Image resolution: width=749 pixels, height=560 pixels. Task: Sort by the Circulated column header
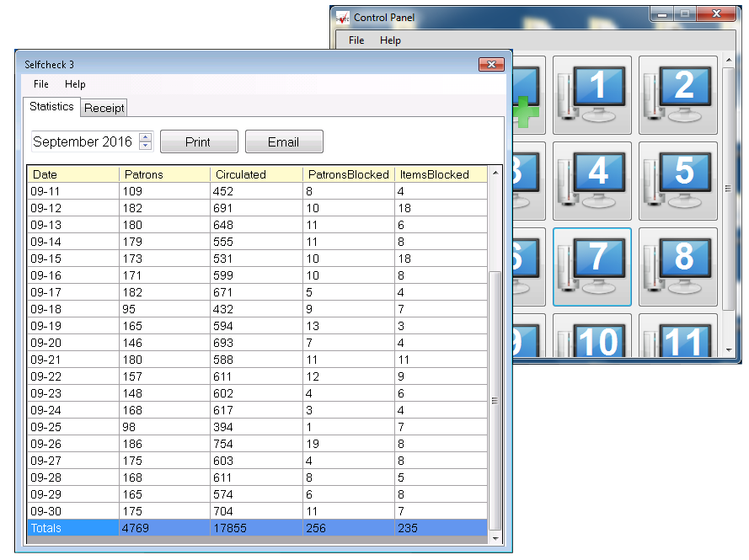(256, 174)
